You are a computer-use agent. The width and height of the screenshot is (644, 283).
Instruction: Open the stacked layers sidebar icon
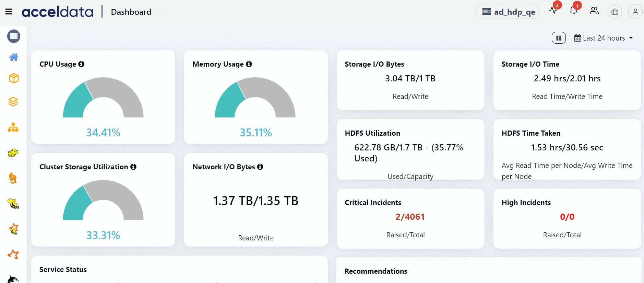pyautogui.click(x=13, y=102)
